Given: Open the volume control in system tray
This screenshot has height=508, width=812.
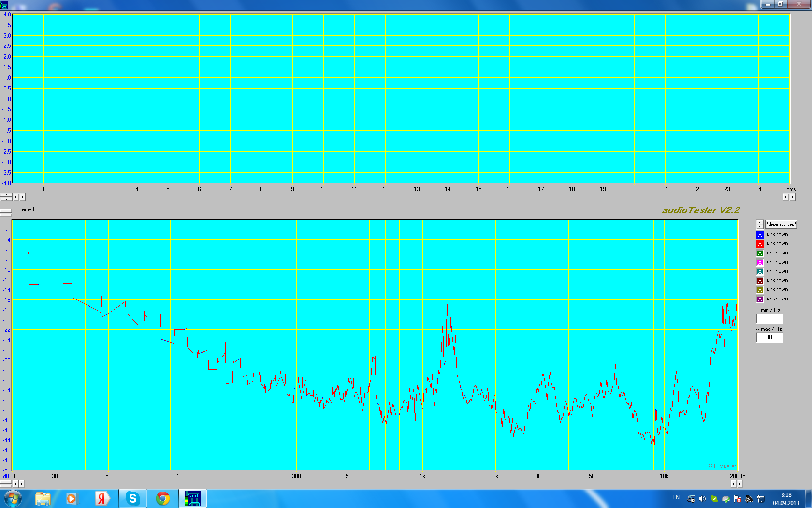Looking at the screenshot, I should (702, 499).
